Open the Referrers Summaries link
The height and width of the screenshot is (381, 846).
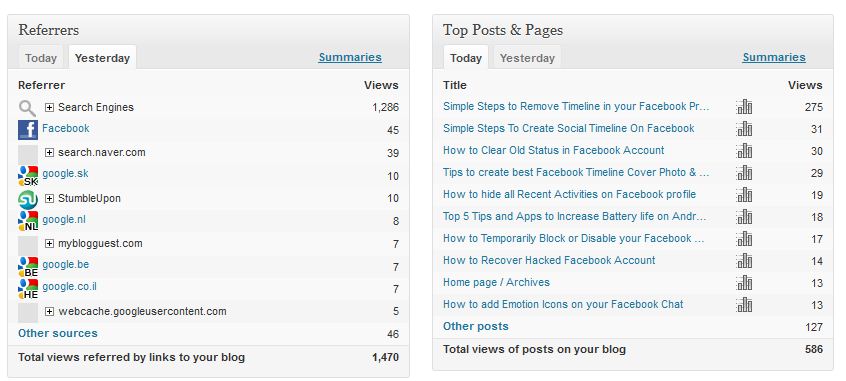click(x=350, y=57)
